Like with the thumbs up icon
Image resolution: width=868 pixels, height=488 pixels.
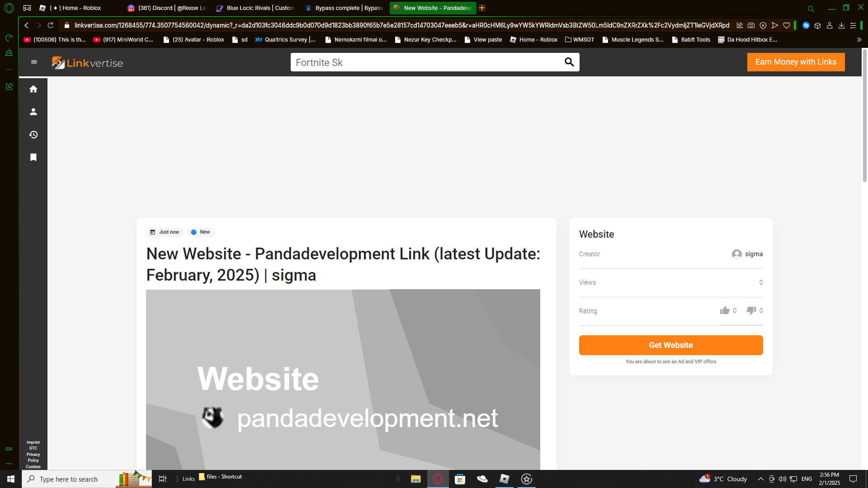[725, 310]
